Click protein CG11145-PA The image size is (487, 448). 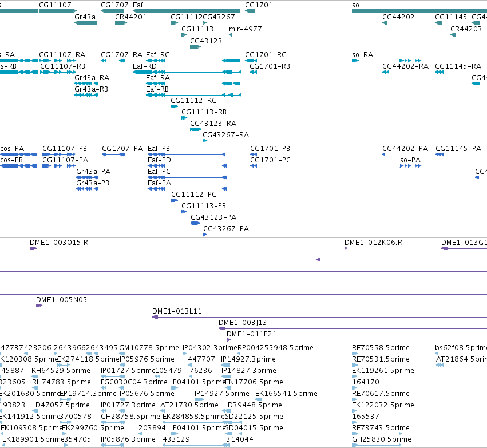pyautogui.click(x=458, y=149)
